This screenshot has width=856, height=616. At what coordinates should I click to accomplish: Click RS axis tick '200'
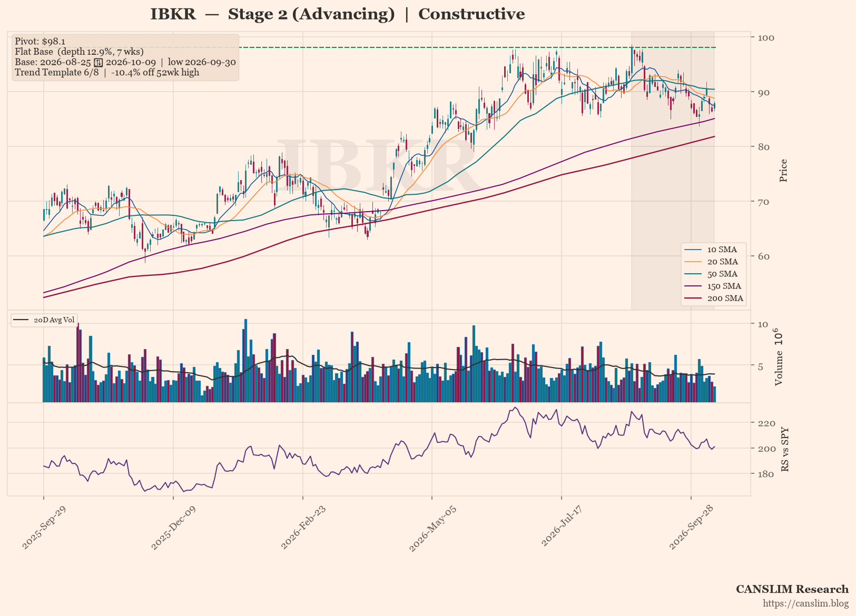(766, 449)
